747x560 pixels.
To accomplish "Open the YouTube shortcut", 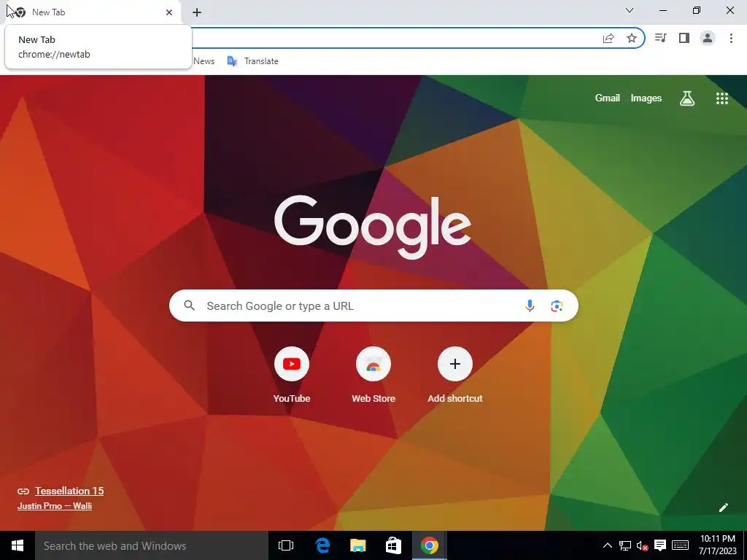I will [x=292, y=376].
